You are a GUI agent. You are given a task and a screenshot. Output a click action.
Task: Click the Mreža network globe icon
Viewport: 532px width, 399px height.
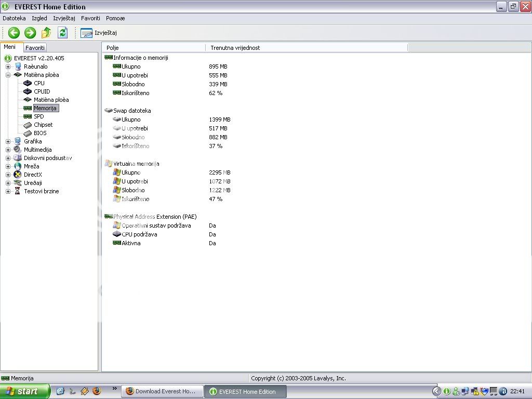pos(18,166)
